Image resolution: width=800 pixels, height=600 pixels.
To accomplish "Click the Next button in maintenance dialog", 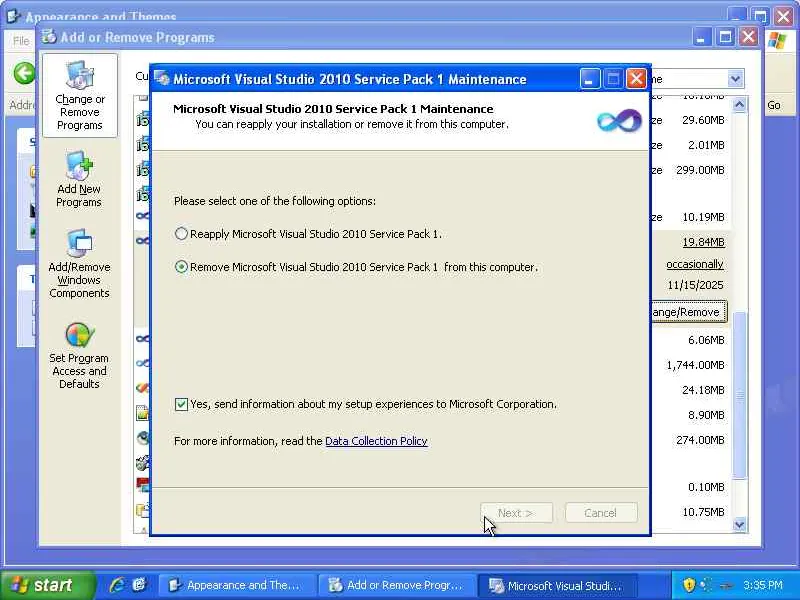I will tap(516, 513).
